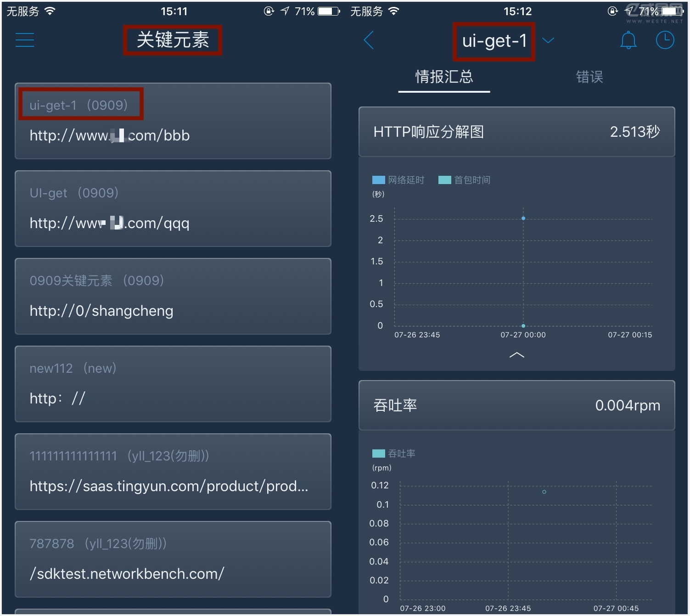Toggle the 网络延时 legend series
Screen dimensions: 690x616
point(398,180)
